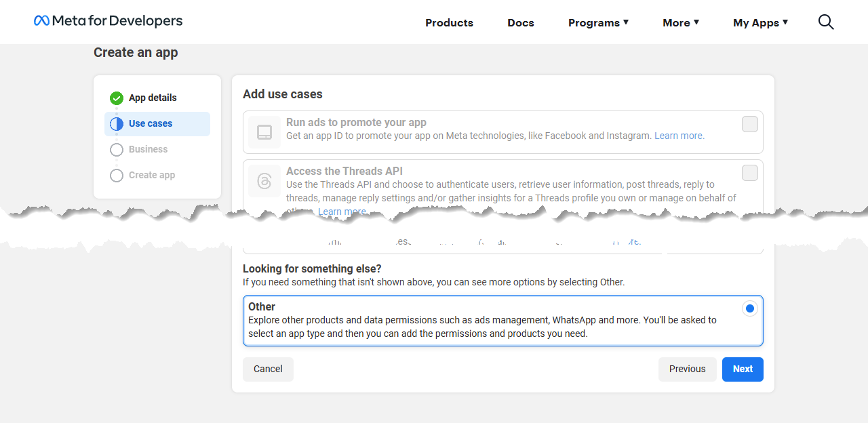The height and width of the screenshot is (423, 868).
Task: Click the Looking for something else? heading
Action: pos(312,268)
